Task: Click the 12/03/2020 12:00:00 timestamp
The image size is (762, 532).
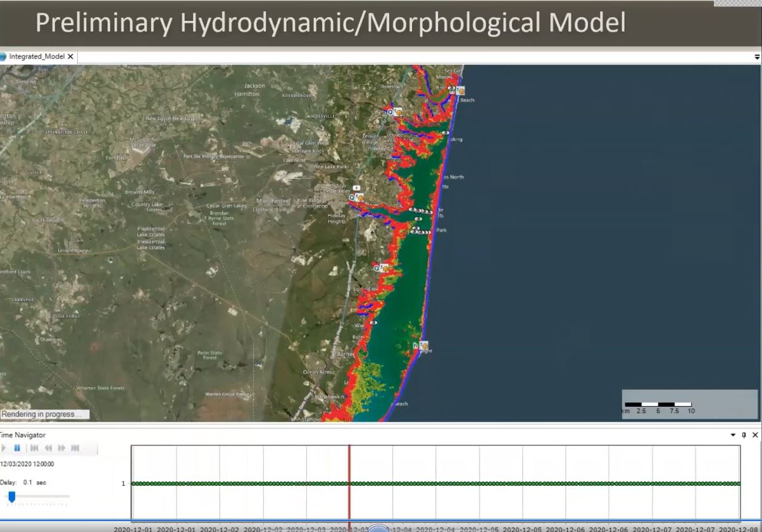Action: pos(27,464)
